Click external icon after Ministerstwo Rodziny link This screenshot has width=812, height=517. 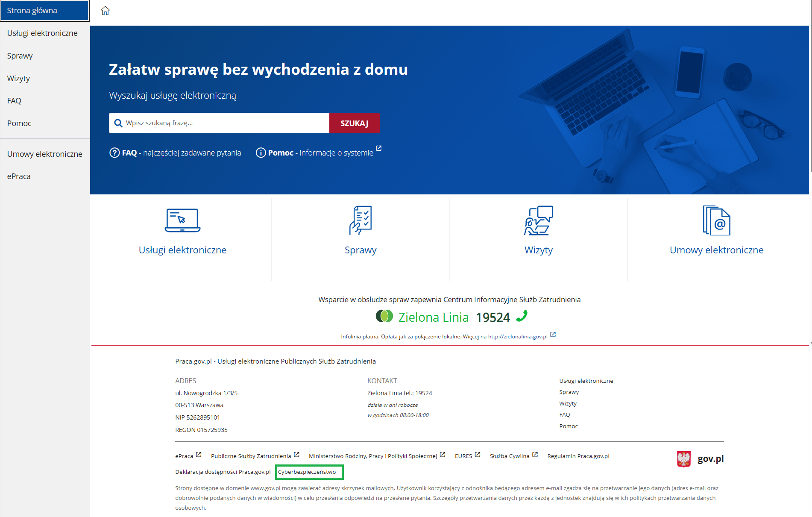tap(443, 455)
